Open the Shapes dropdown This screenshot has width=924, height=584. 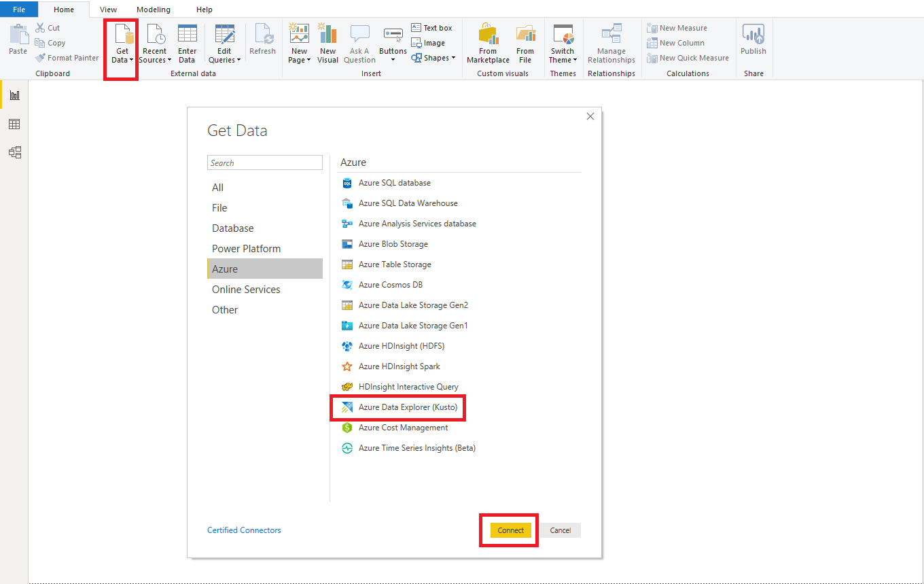coord(433,57)
